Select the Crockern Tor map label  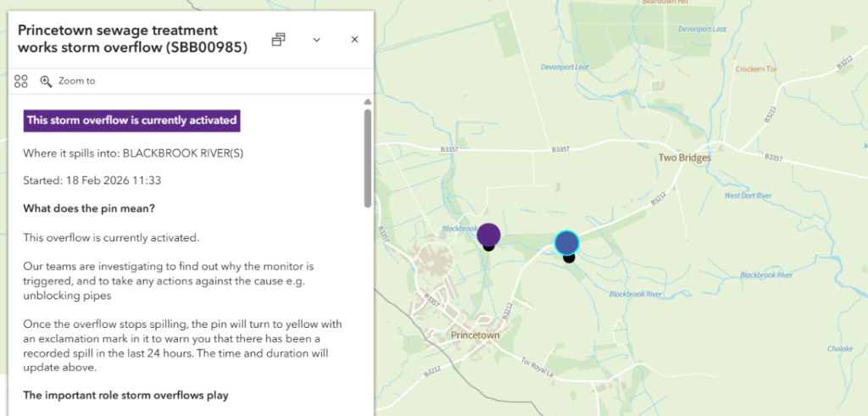(x=756, y=69)
